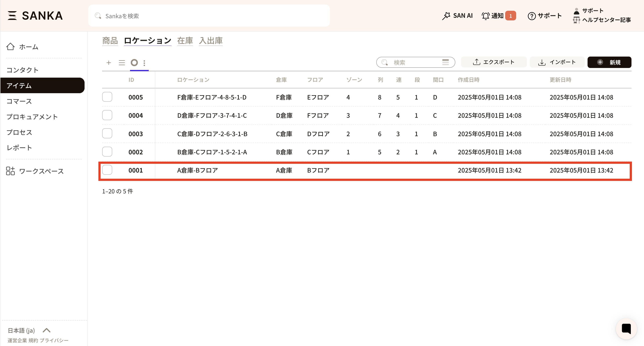Open the three-dot view options menu
Image resolution: width=644 pixels, height=346 pixels.
pyautogui.click(x=144, y=63)
